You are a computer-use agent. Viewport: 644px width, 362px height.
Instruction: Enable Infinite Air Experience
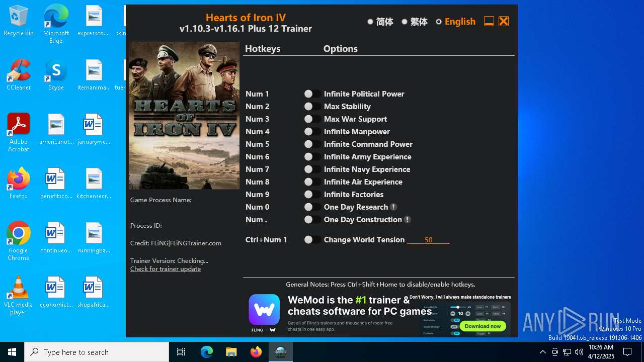click(x=312, y=182)
